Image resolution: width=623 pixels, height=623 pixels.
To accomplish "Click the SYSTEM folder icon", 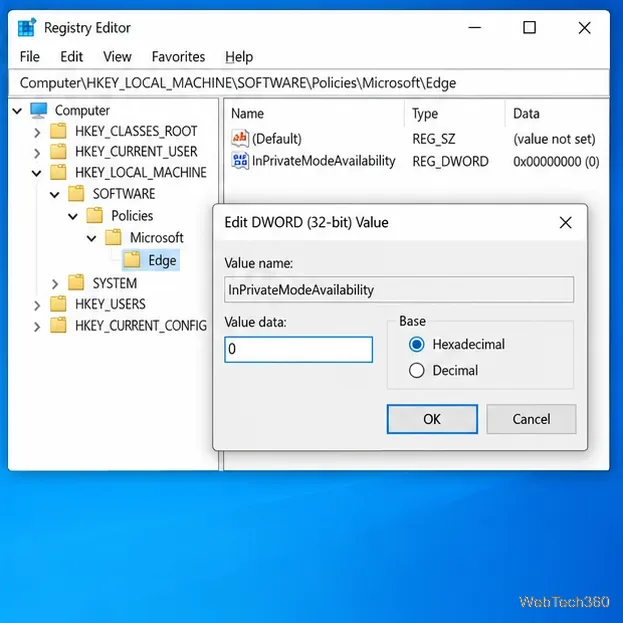I will [x=76, y=283].
